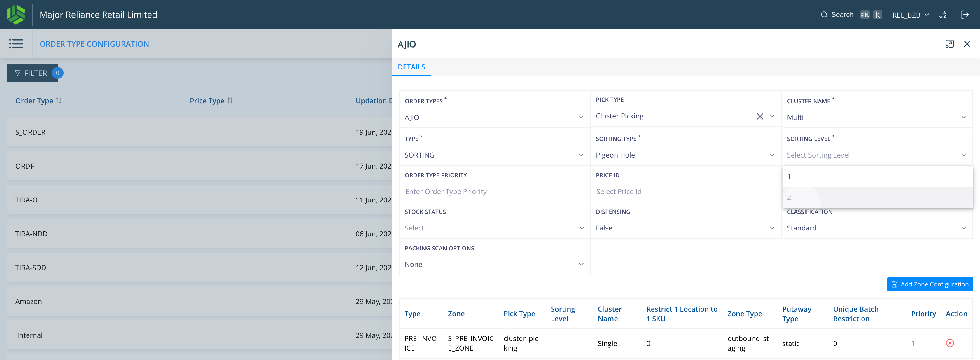Open the Pick Type dropdown arrow
Viewport: 980px width, 360px height.
[x=772, y=116]
